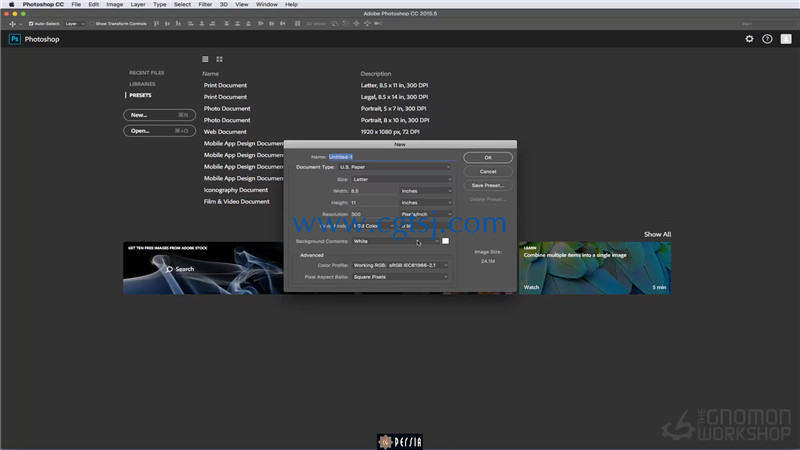Screen dimensions: 800x450
Task: Open the help question mark icon
Action: (767, 39)
